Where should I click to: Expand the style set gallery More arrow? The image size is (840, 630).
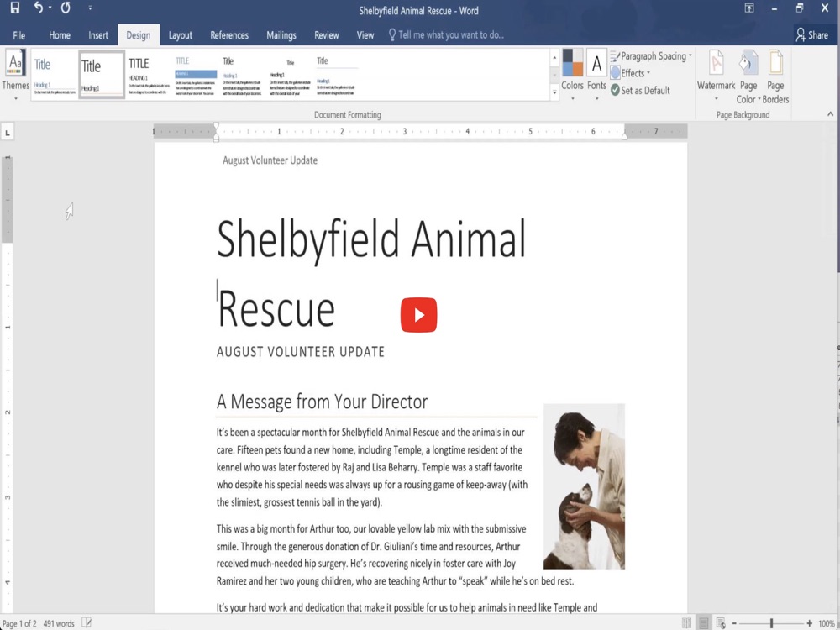(x=554, y=92)
